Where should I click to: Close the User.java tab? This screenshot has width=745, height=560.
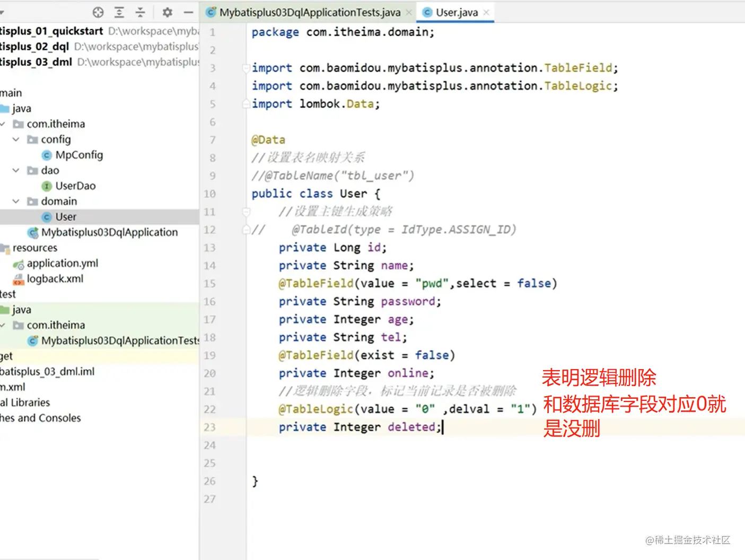(x=486, y=12)
